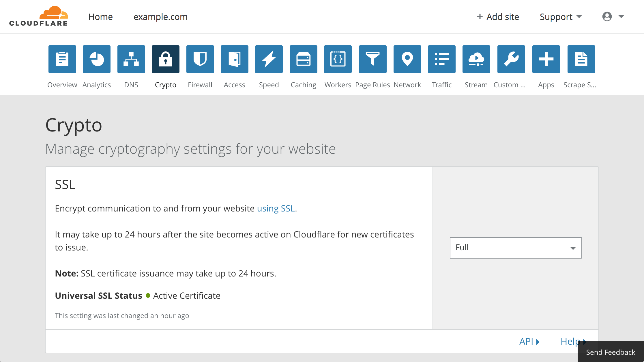The height and width of the screenshot is (362, 644).
Task: Expand the Support menu
Action: [x=560, y=16]
